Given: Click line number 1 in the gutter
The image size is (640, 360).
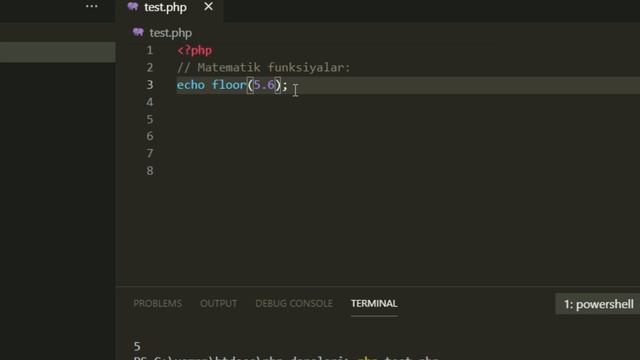Looking at the screenshot, I should tap(150, 50).
